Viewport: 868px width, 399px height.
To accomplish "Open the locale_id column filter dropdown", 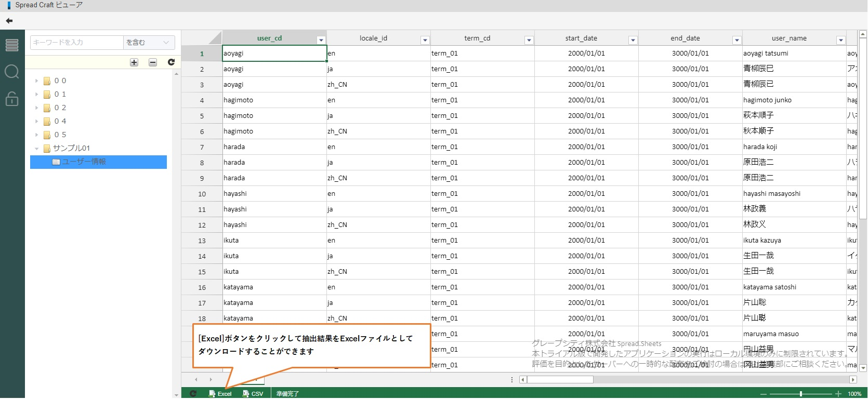I will pyautogui.click(x=425, y=40).
